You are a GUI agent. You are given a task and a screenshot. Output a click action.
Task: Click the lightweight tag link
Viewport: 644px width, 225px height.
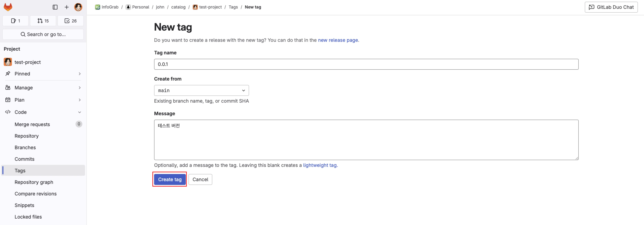pyautogui.click(x=320, y=165)
